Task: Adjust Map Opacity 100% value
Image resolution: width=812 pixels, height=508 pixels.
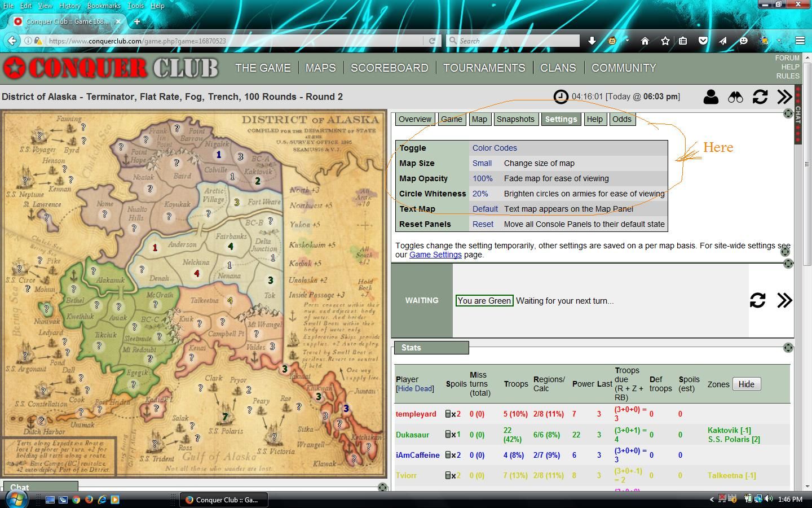Action: coord(483,178)
